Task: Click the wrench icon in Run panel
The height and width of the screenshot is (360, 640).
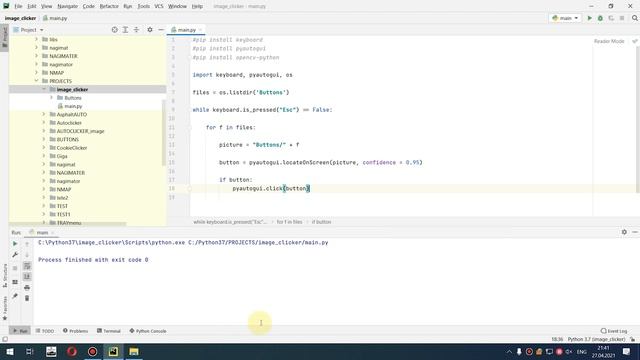Action: point(15,255)
